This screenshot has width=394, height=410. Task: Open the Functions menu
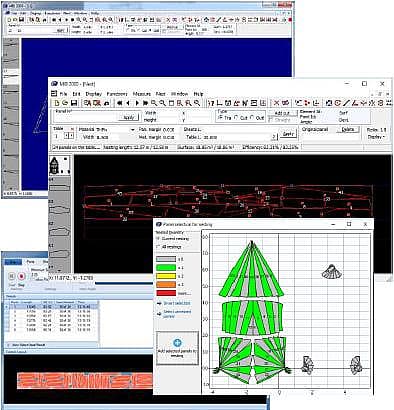(x=117, y=94)
